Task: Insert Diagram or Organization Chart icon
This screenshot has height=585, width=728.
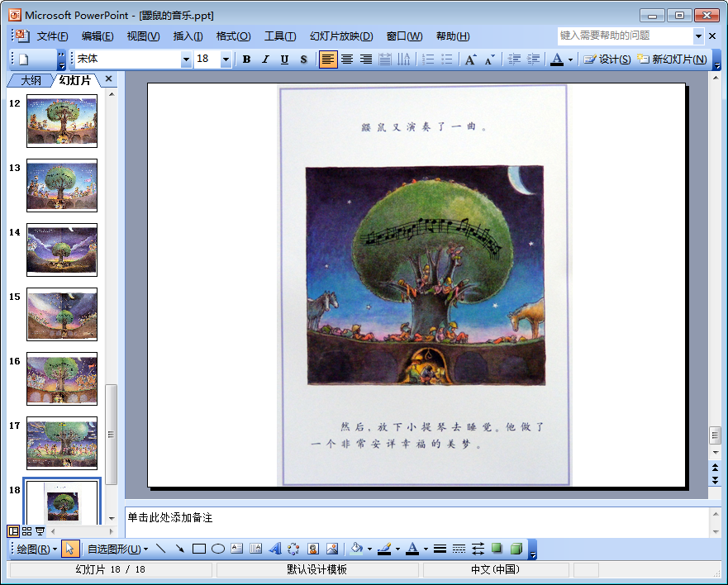Action: [294, 549]
